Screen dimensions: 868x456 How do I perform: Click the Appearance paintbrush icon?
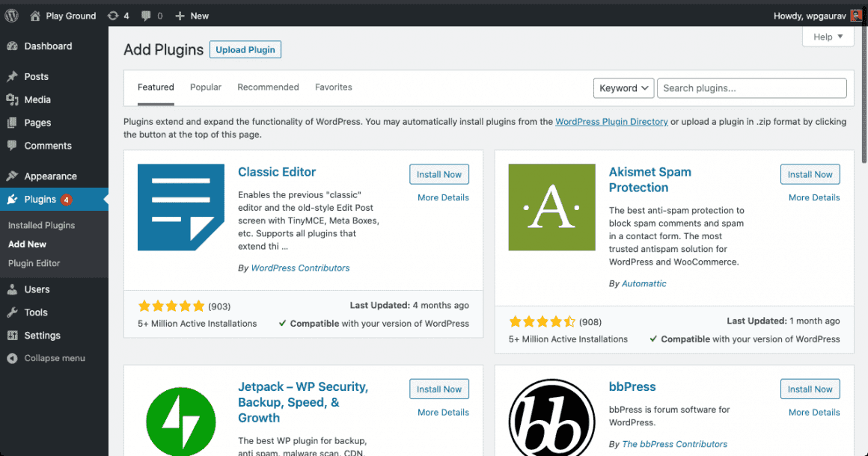pos(13,176)
